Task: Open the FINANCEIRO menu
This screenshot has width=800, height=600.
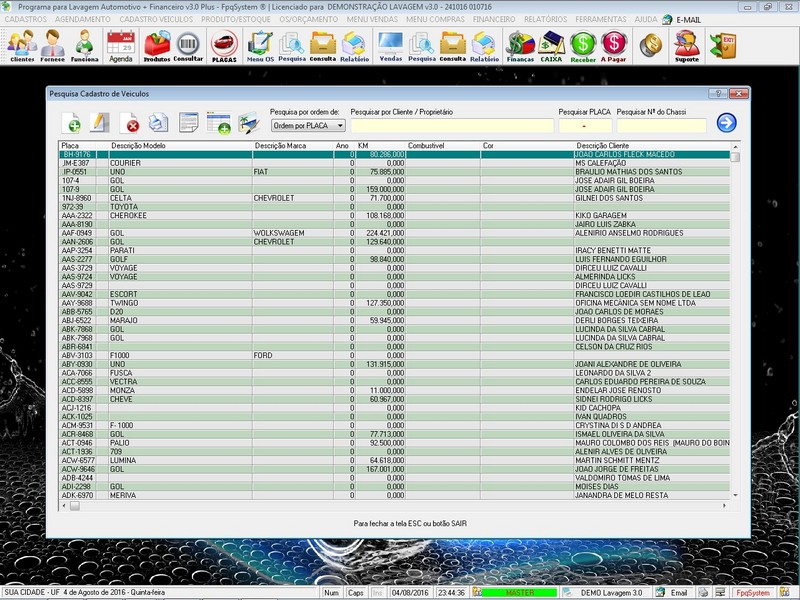Action: tap(494, 19)
